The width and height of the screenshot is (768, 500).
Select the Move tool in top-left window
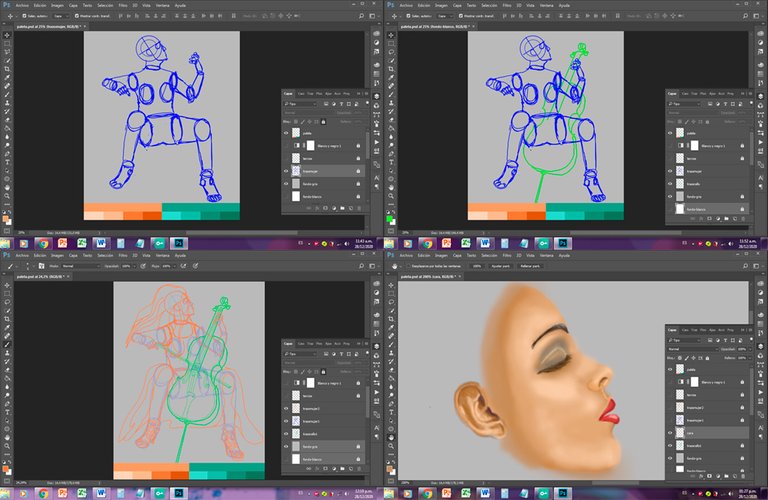click(7, 35)
